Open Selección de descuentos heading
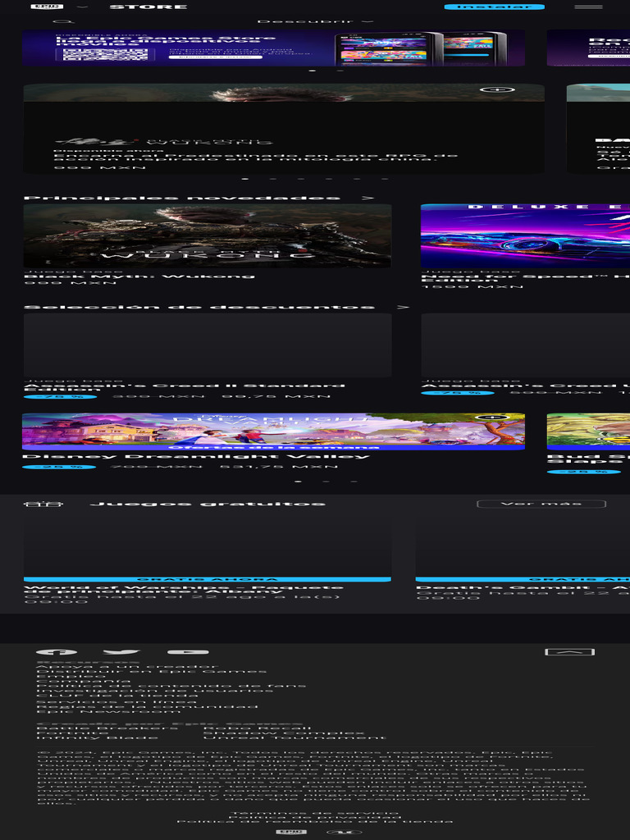The height and width of the screenshot is (840, 630). 199,308
